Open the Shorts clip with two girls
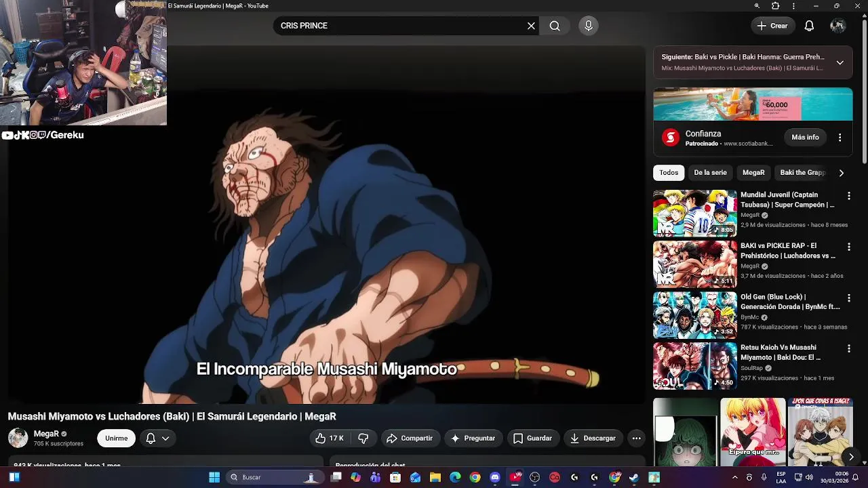 tap(753, 432)
